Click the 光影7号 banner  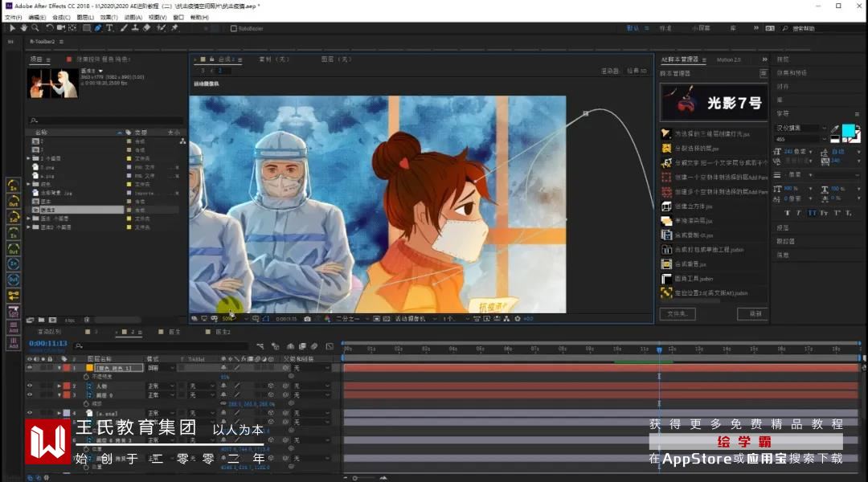point(714,102)
